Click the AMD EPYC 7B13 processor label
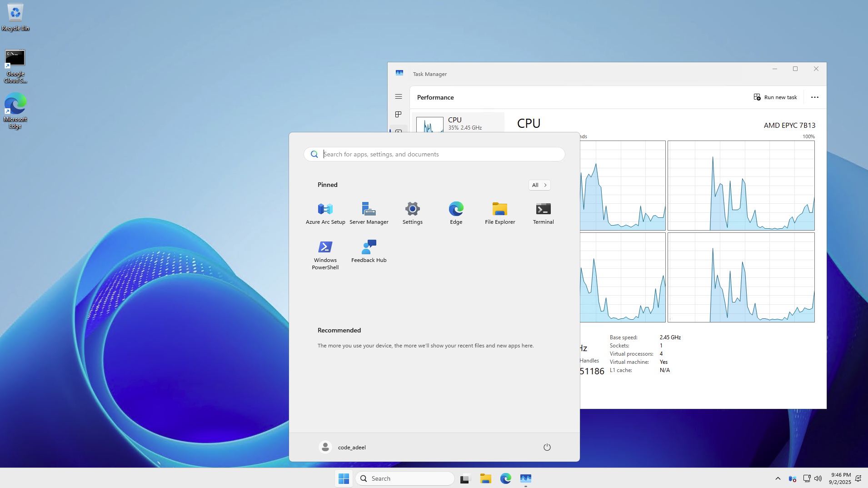Screen dimensions: 868x488 [x=789, y=126]
